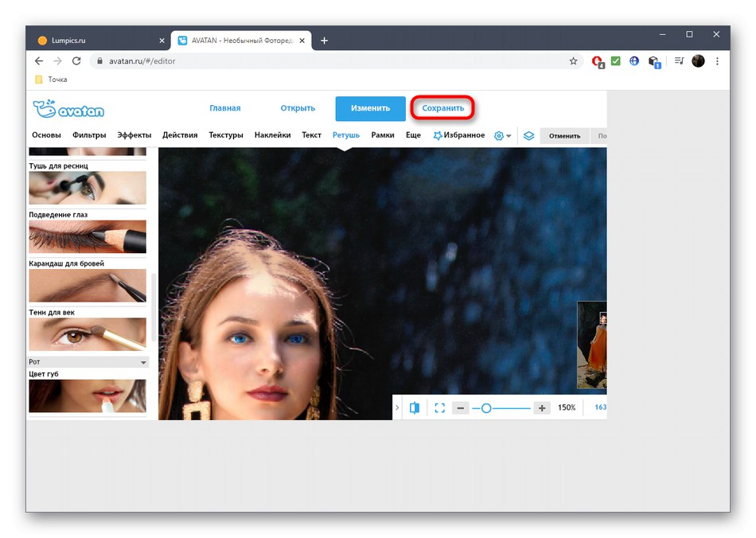Click the zoom out minus button
Viewport: 756px width, 538px height.
(x=461, y=408)
